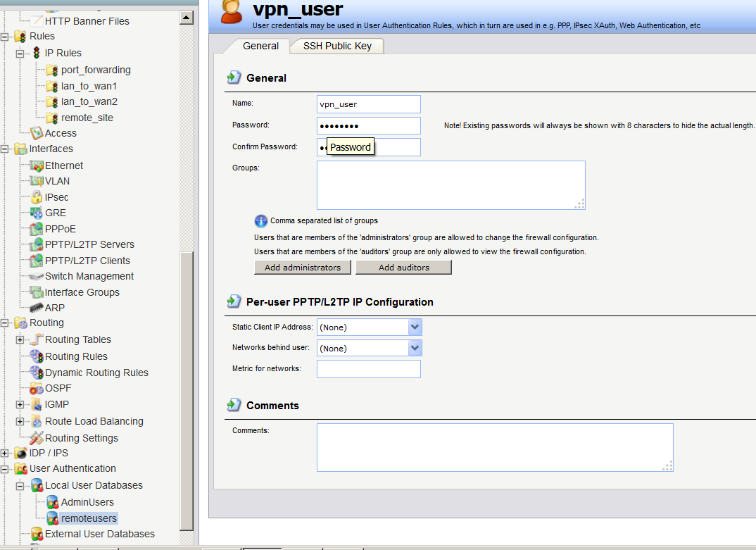Select the Ethernet interface icon
The image size is (756, 550).
[37, 165]
